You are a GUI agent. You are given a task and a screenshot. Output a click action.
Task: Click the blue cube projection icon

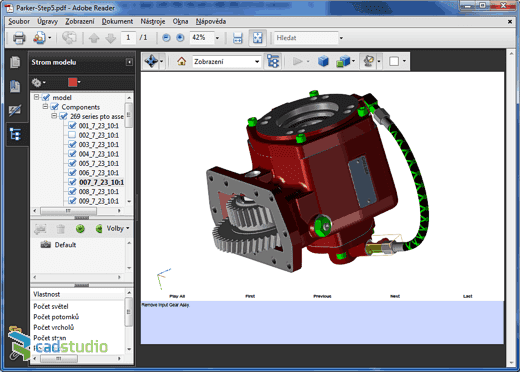(323, 61)
